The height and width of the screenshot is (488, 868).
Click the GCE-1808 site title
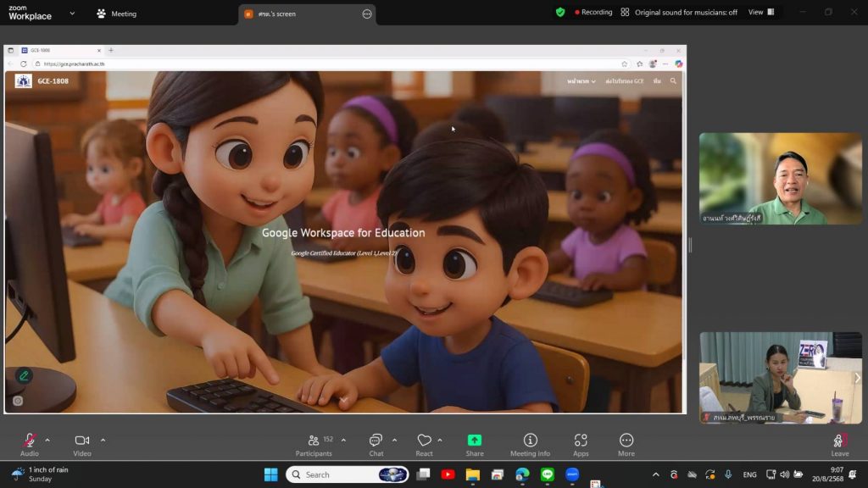point(53,81)
